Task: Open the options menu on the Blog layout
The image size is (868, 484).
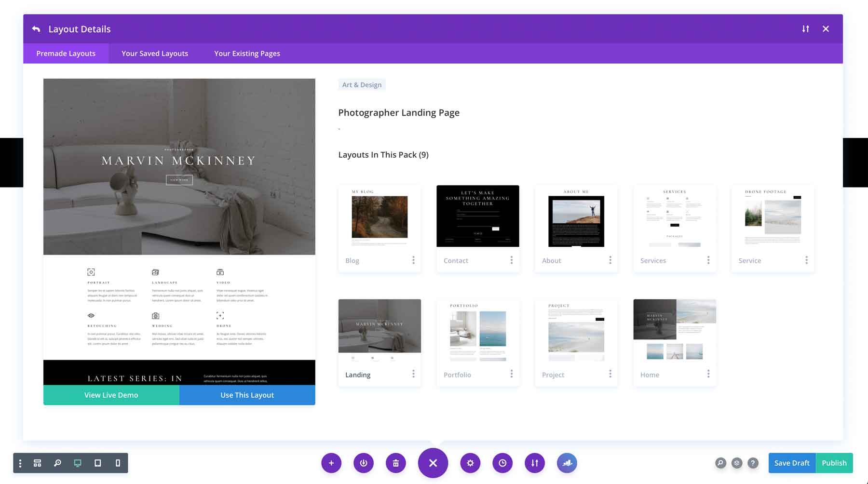Action: click(x=413, y=260)
